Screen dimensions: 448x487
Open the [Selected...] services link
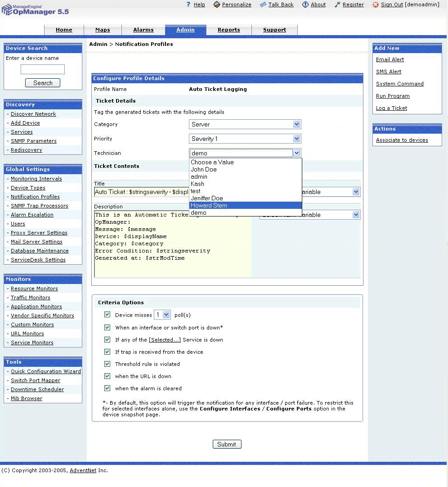click(x=165, y=340)
